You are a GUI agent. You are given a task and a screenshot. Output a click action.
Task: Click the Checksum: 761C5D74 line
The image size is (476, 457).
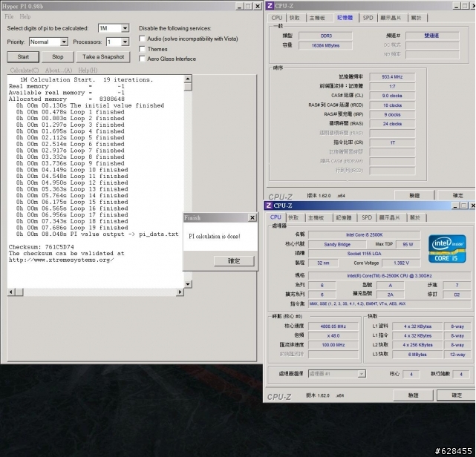tap(42, 247)
